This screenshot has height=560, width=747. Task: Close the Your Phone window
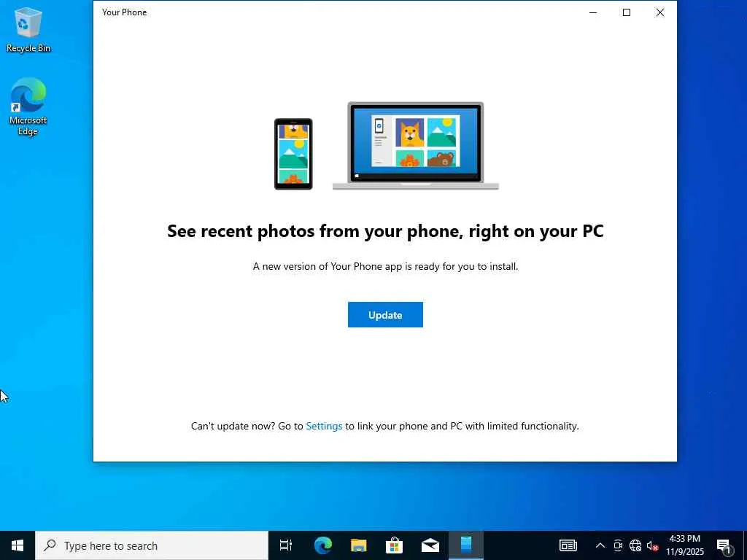point(659,12)
